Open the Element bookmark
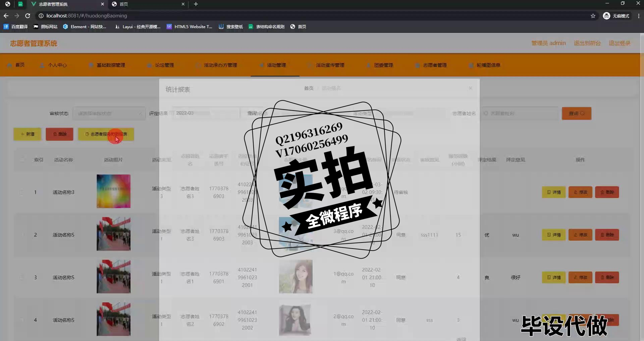 85,26
